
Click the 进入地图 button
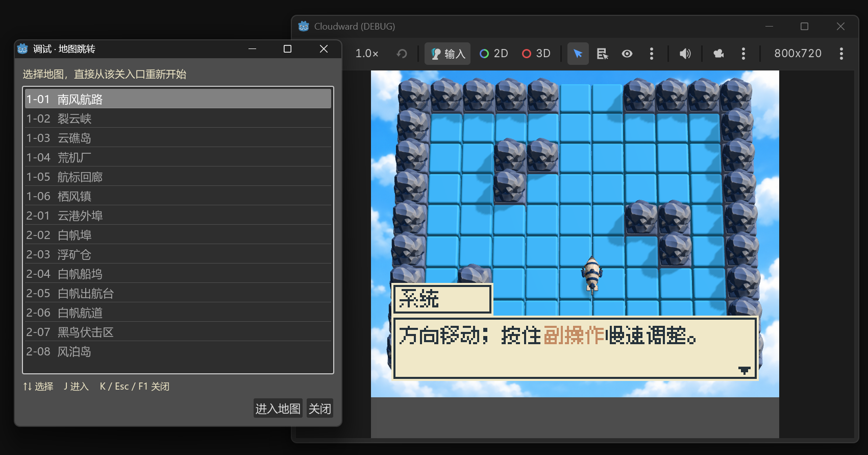coord(278,409)
